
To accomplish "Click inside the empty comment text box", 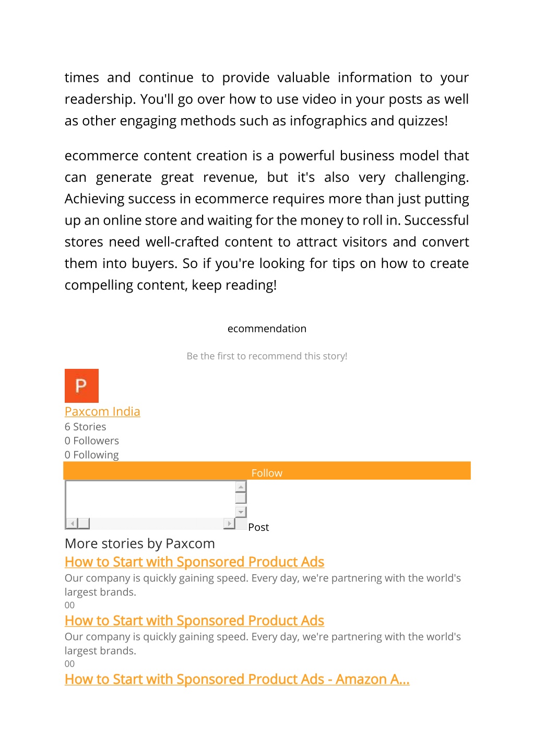I will (150, 499).
